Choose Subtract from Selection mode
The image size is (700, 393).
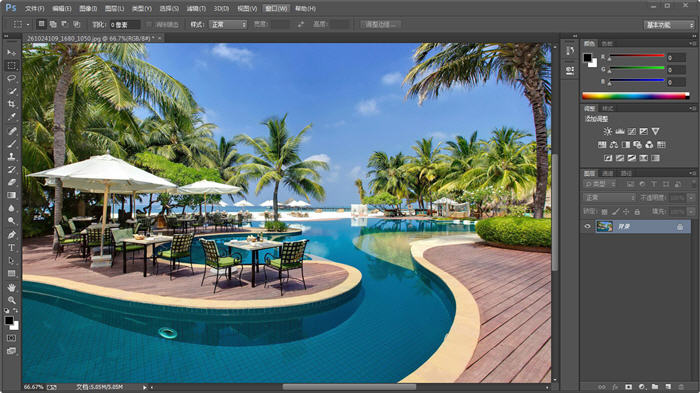click(65, 24)
